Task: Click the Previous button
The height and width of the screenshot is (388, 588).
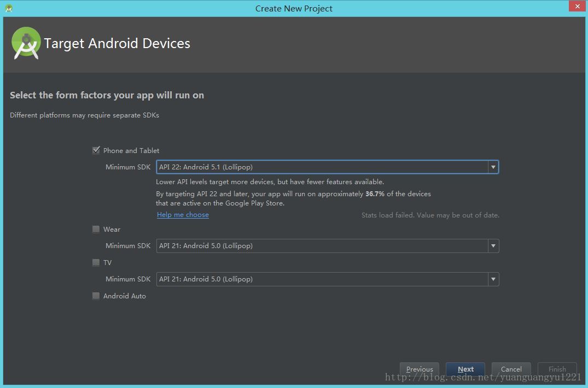Action: click(x=419, y=369)
